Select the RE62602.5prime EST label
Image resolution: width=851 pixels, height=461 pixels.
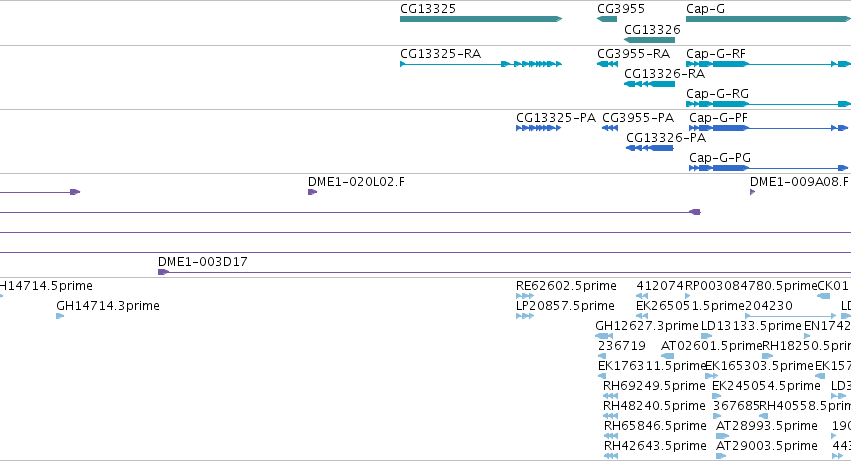566,286
